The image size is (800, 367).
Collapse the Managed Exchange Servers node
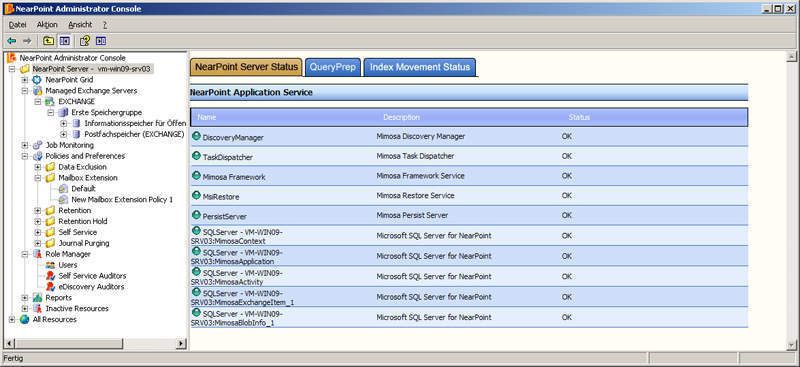coord(24,91)
